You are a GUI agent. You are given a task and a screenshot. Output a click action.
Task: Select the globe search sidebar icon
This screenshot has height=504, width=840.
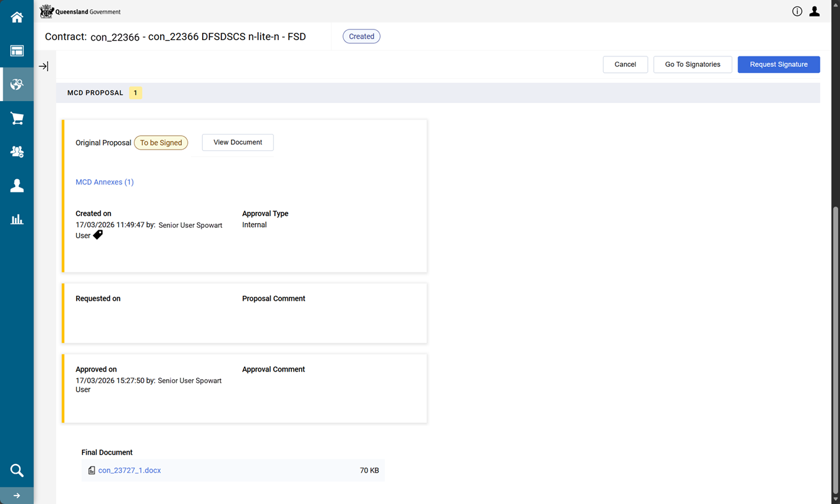coord(17,85)
